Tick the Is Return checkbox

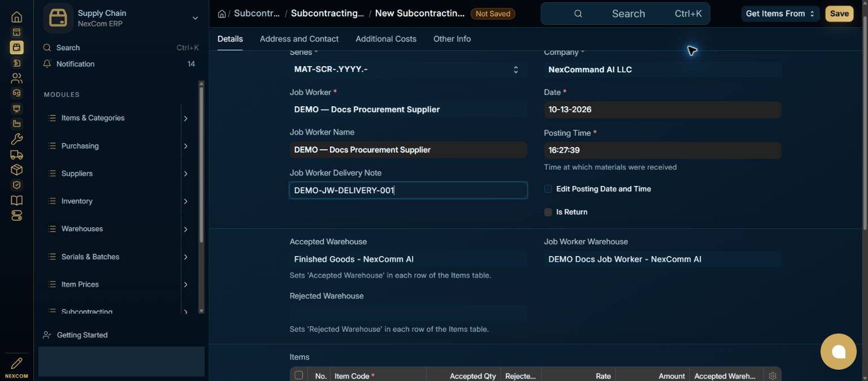[x=548, y=212]
